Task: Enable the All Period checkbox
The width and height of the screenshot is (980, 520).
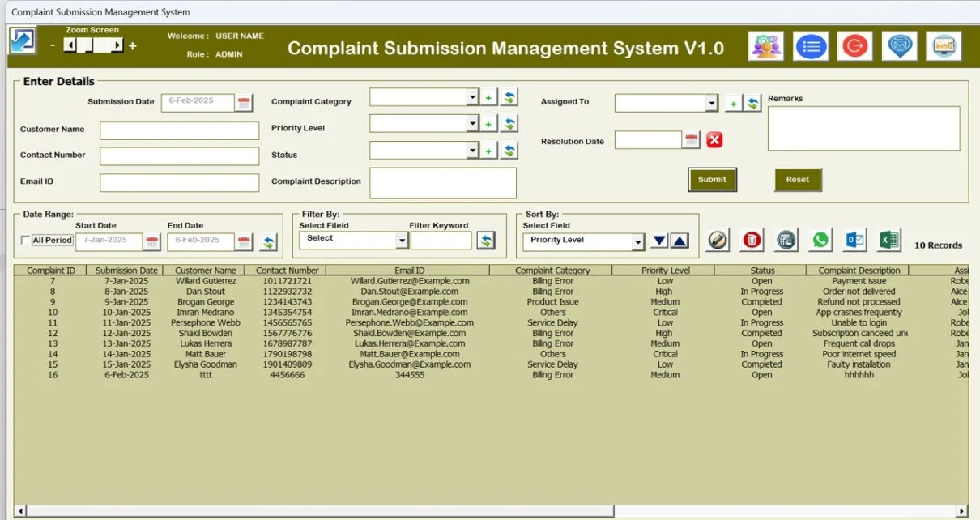Action: 24,241
